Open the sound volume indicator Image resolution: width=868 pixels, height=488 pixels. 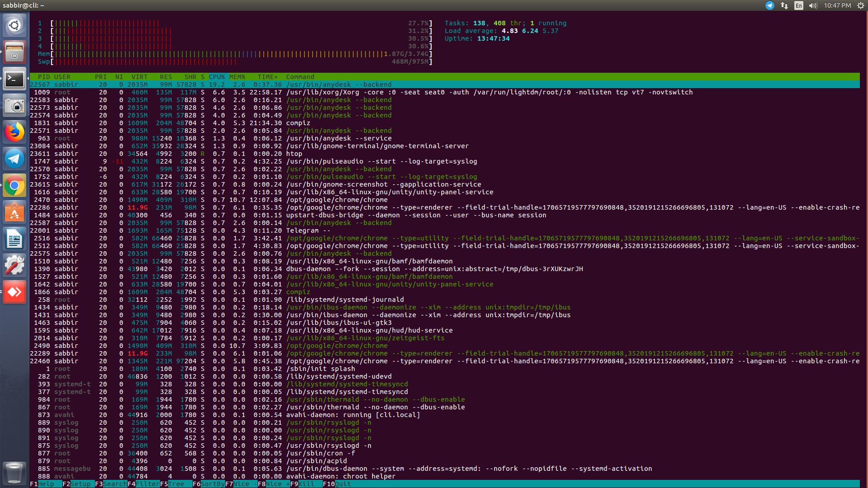813,5
